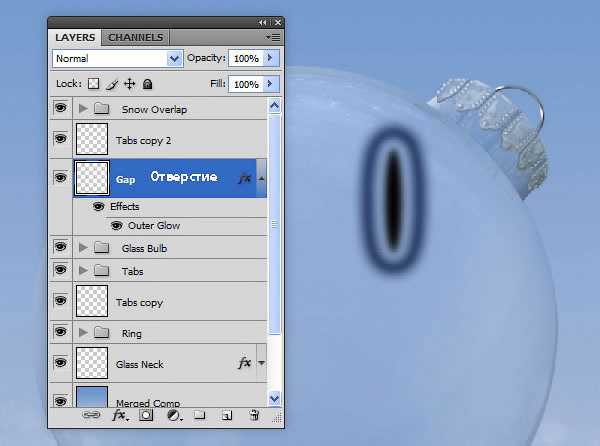Viewport: 600px width, 446px height.
Task: Click the Ring group folder icon
Action: coord(101,332)
